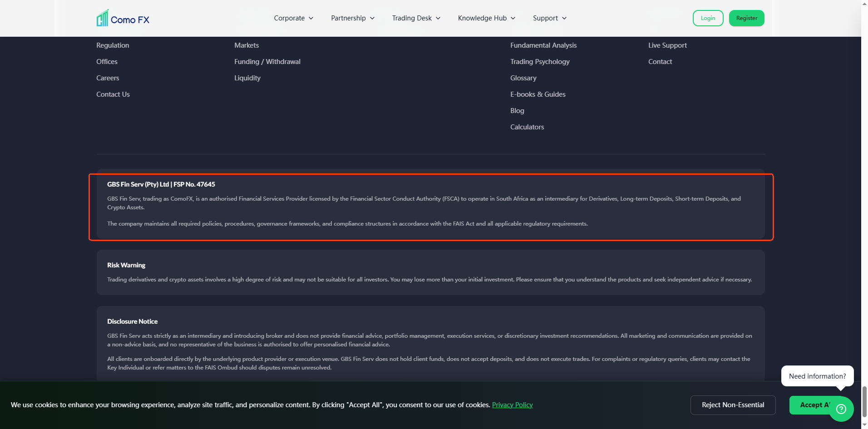The width and height of the screenshot is (868, 429).
Task: Click the Login button
Action: click(708, 18)
